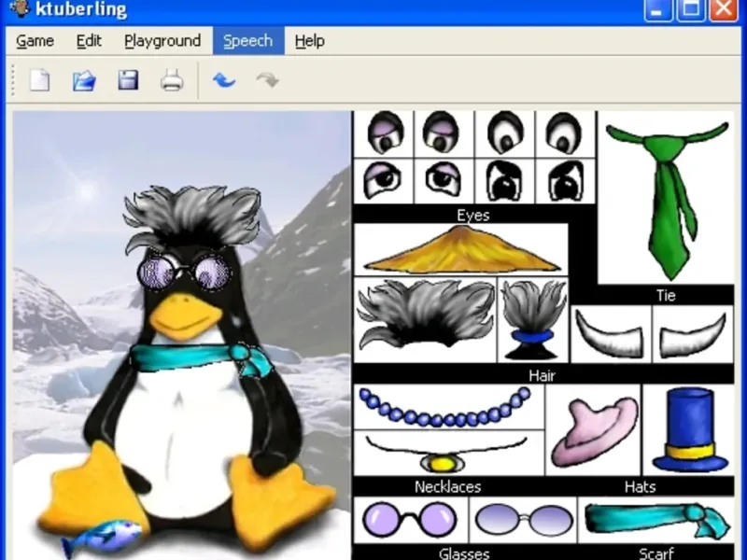Click the "Tie" category label
Screen dimensions: 747x560
[666, 296]
